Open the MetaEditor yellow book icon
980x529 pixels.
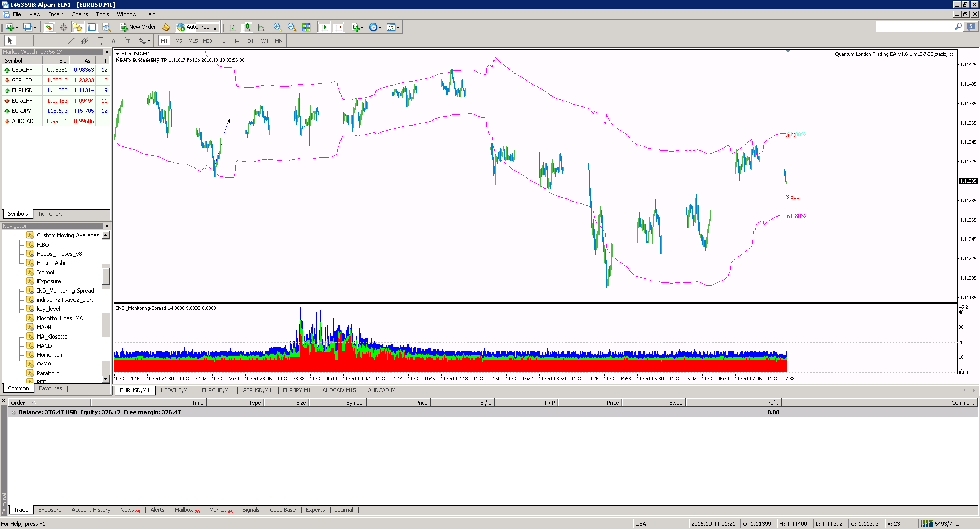(166, 27)
